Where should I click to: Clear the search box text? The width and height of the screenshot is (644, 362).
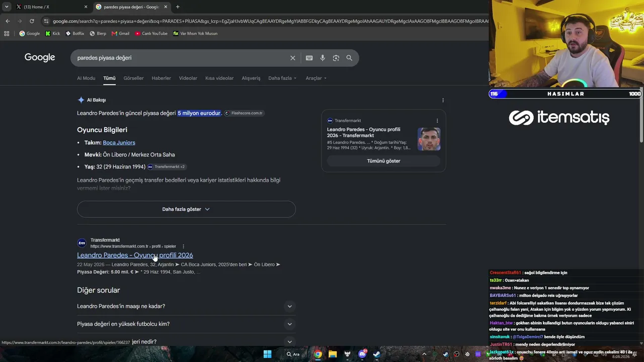[x=293, y=58]
